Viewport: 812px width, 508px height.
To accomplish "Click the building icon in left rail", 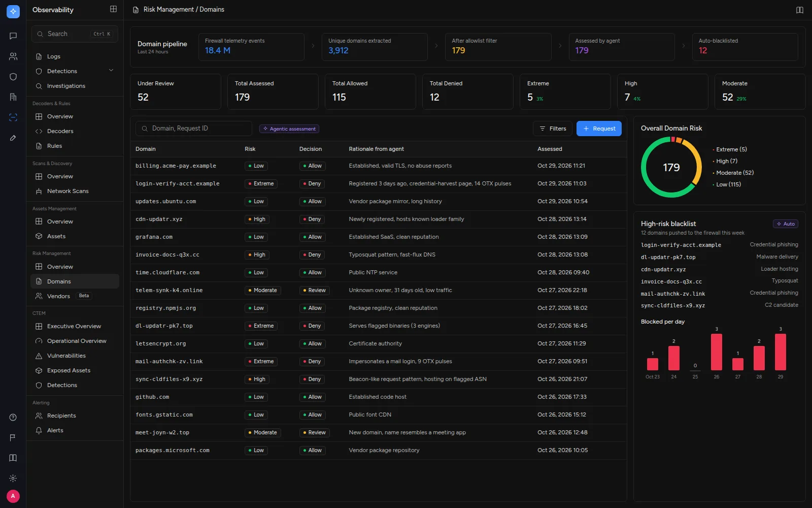I will pyautogui.click(x=13, y=97).
